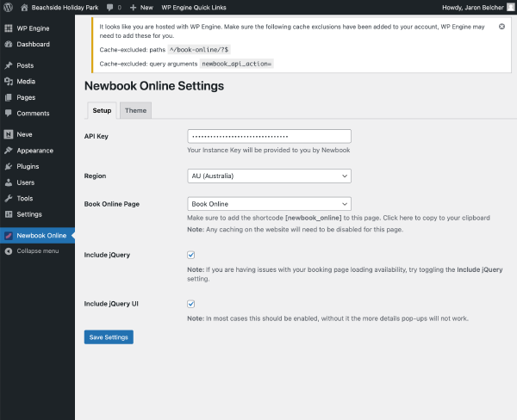Click the Plugins plug icon
This screenshot has width=517, height=420.
[x=9, y=166]
